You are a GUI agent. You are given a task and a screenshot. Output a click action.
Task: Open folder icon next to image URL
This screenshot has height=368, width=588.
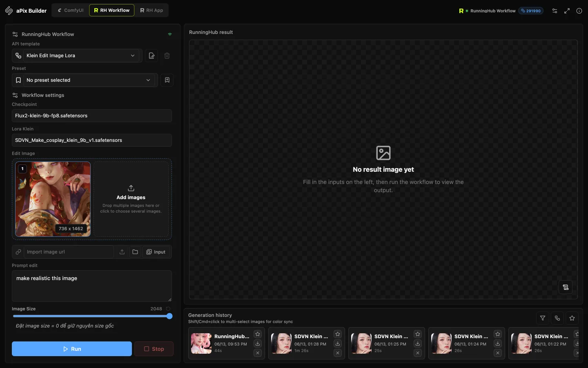135,252
